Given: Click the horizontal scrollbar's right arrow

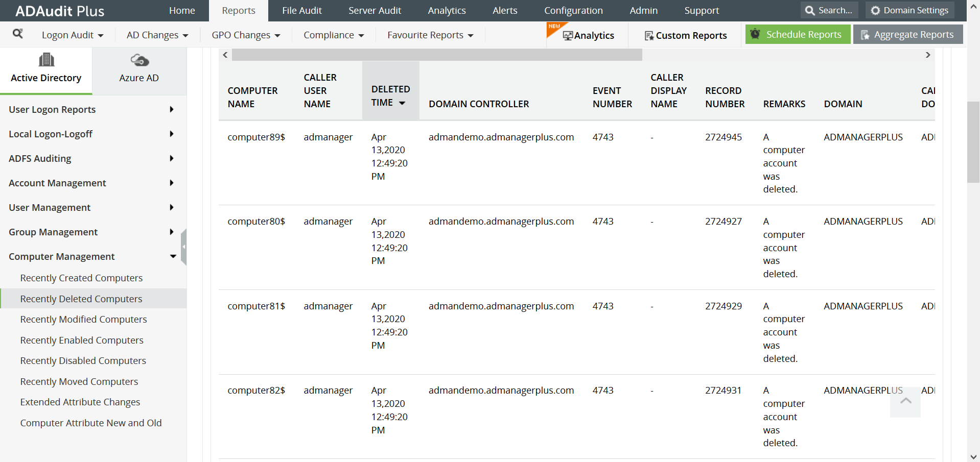Looking at the screenshot, I should [927, 55].
